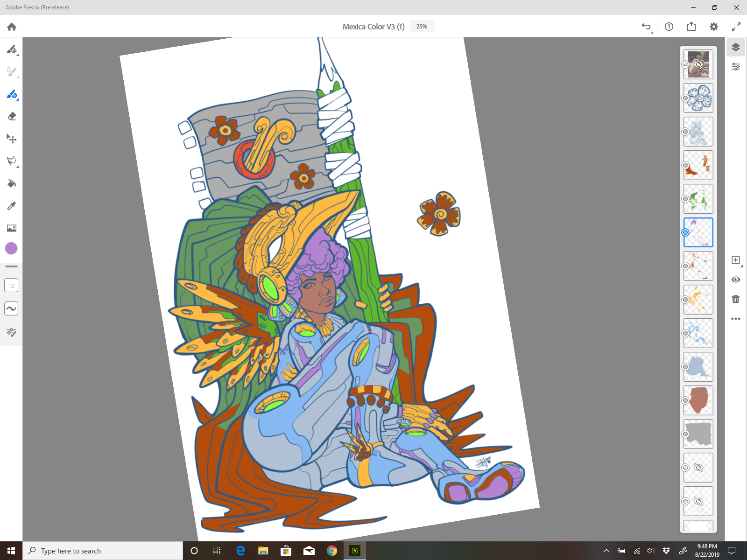Select the light blue accents layer
747x560 pixels.
[x=698, y=333]
